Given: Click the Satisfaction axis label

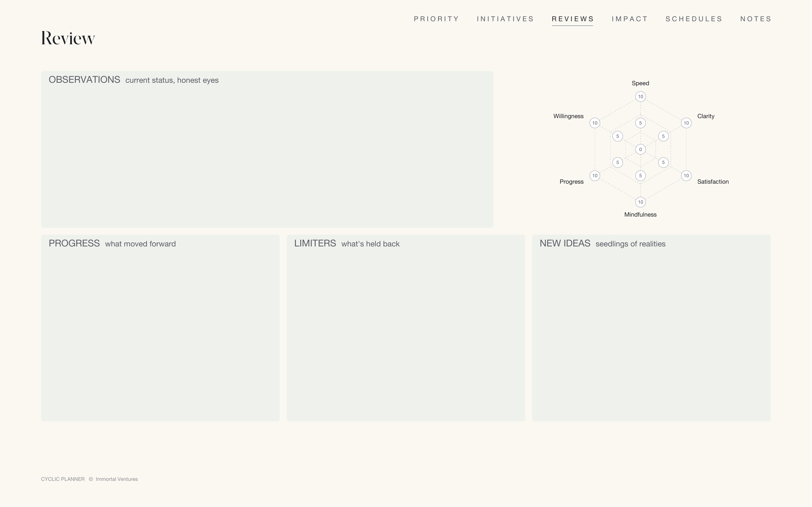Looking at the screenshot, I should click(x=713, y=182).
